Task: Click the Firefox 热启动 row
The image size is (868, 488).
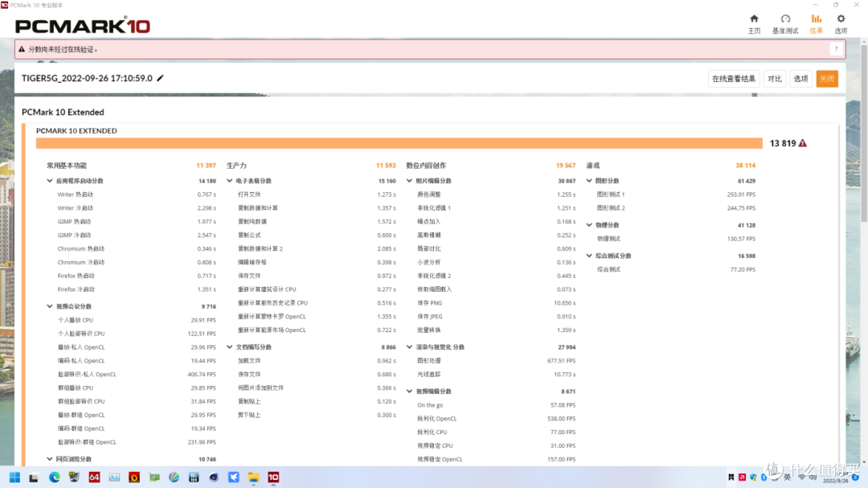Action: 137,276
